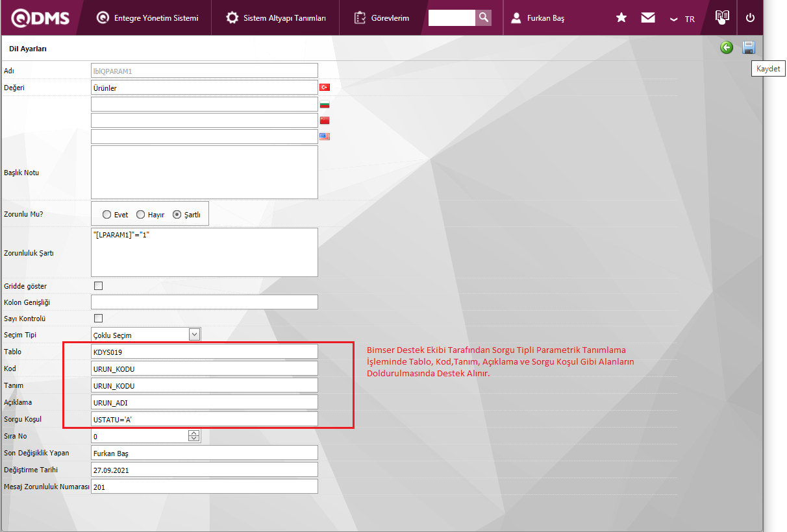The image size is (787, 532).
Task: Click the Kod field URUN_KODU
Action: (x=205, y=368)
